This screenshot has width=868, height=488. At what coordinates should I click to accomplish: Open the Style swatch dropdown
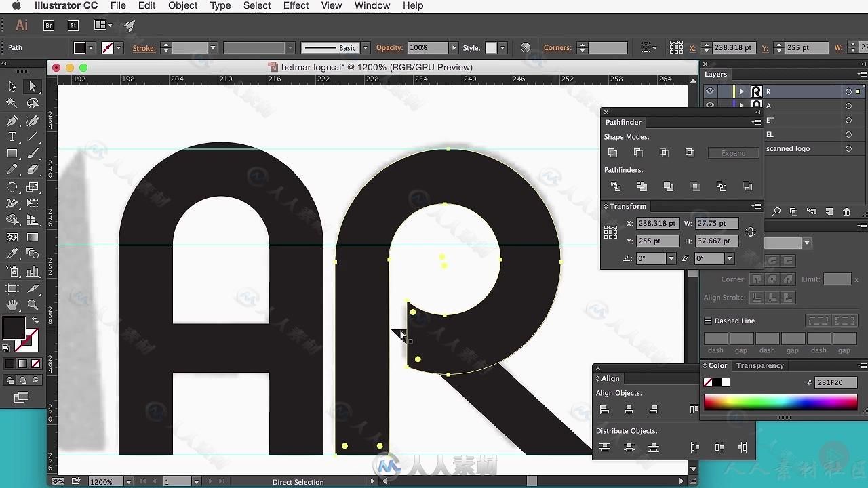pyautogui.click(x=502, y=48)
